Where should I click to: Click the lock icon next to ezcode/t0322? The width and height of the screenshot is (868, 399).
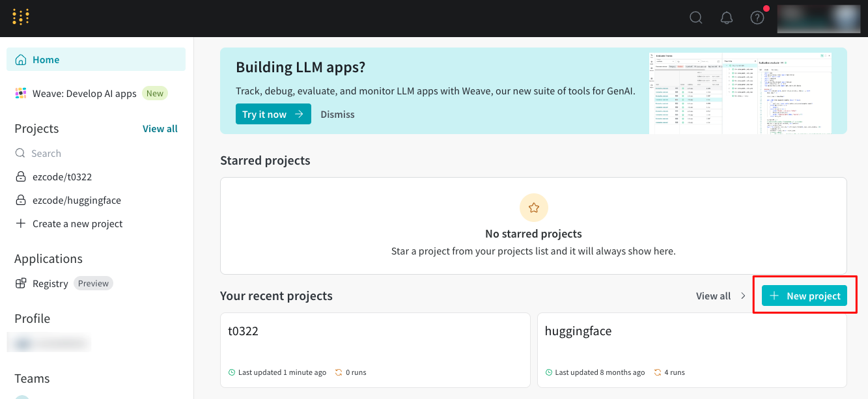coord(21,176)
